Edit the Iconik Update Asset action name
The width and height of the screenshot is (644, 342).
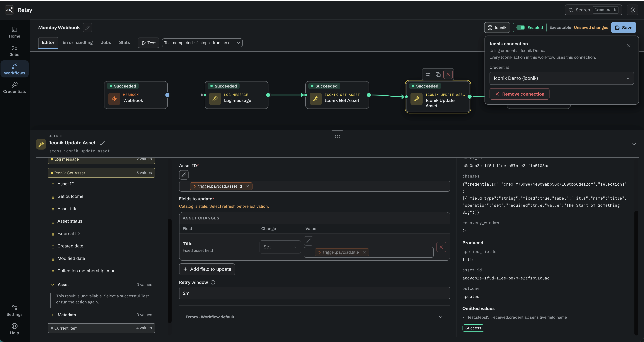[x=103, y=143]
